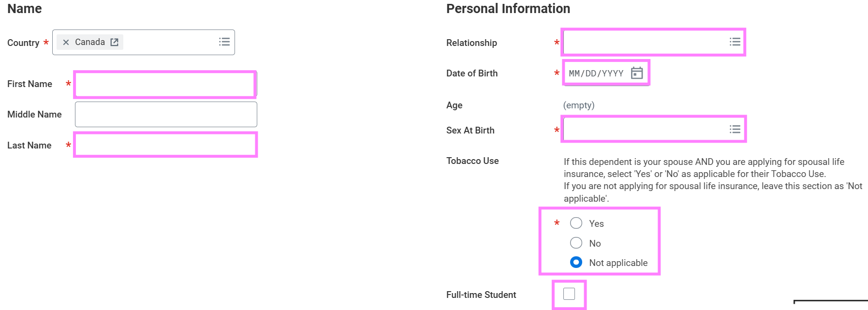Open the Country selection prompt icon
Viewport: 868px width, 310px height.
tap(224, 42)
